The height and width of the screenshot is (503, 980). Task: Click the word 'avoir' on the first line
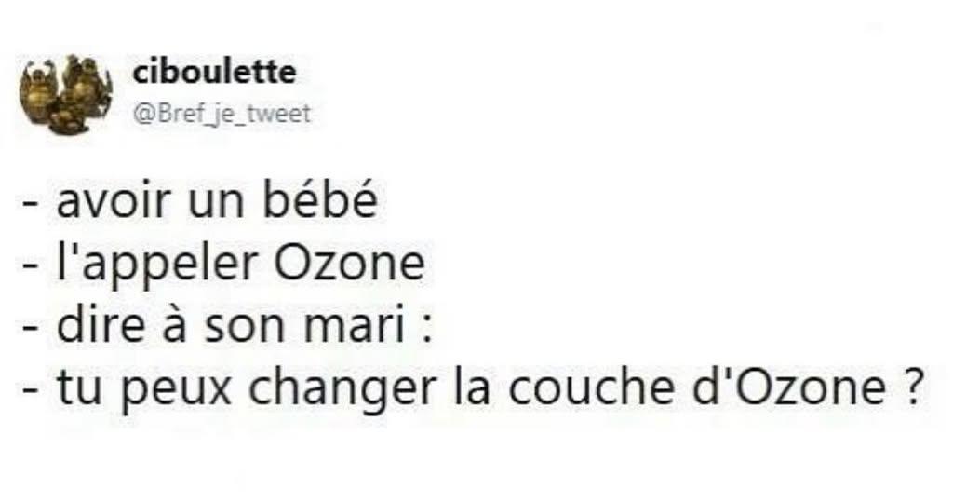click(114, 202)
